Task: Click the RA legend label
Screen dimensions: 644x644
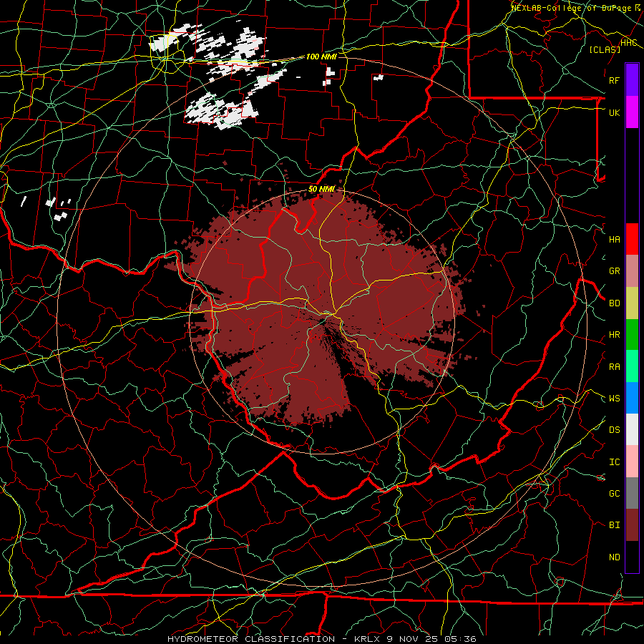Action: (615, 367)
